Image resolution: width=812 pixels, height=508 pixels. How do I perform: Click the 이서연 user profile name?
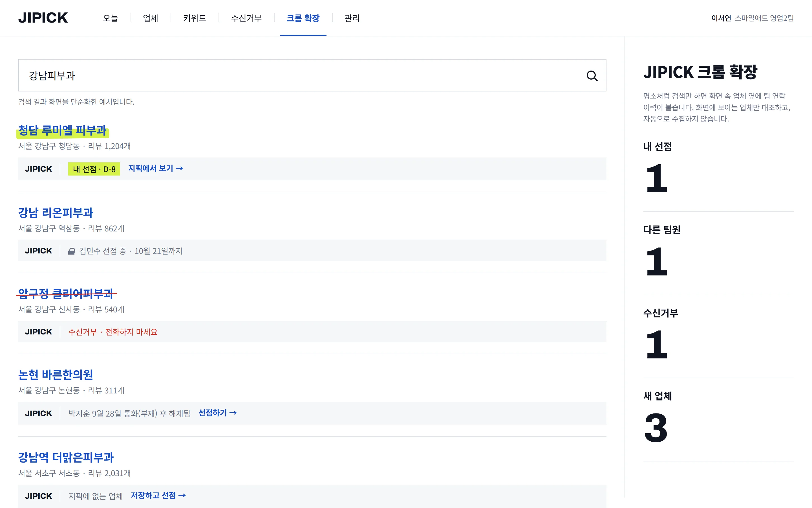721,18
